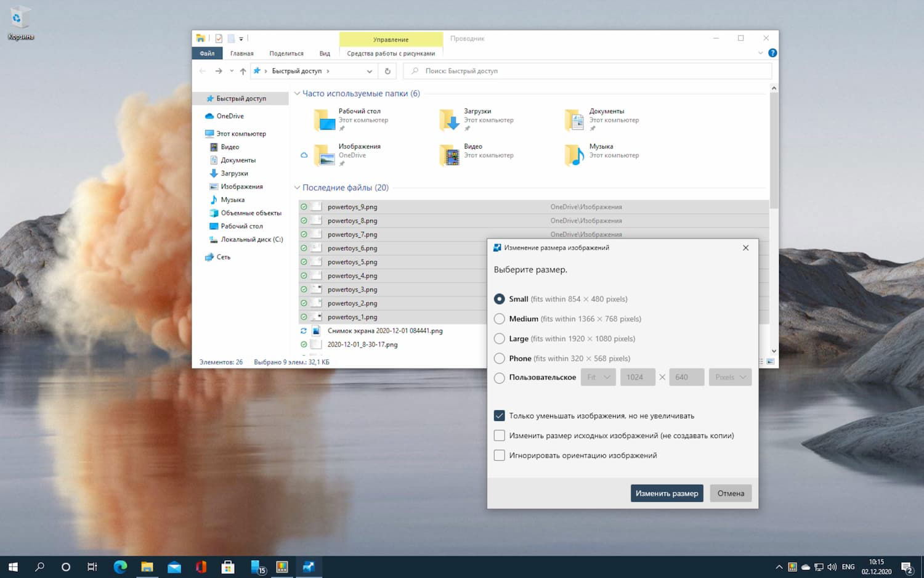The image size is (924, 578).
Task: Click the custom height field showing 640
Action: [x=687, y=377]
